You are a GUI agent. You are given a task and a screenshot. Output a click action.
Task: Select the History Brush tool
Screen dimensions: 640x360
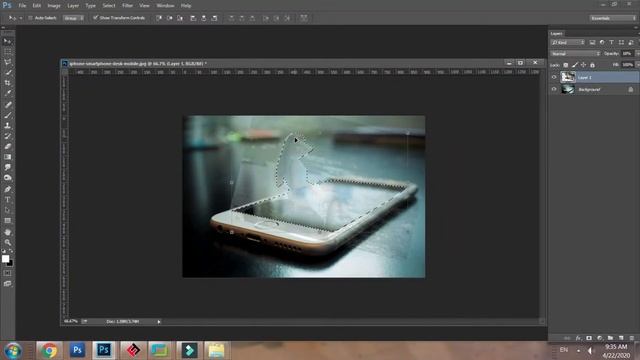click(7, 136)
